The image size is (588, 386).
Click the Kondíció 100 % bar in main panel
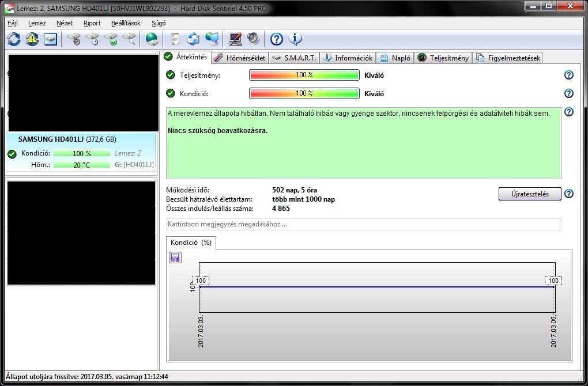coord(304,93)
